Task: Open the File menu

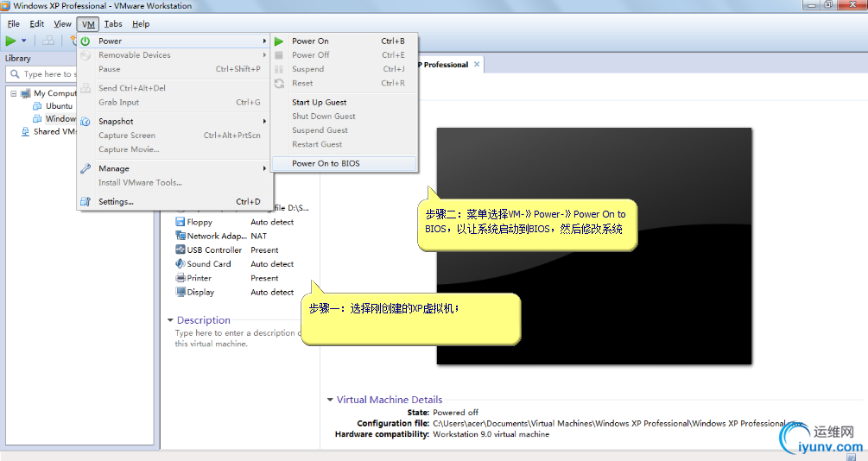Action: click(x=13, y=24)
